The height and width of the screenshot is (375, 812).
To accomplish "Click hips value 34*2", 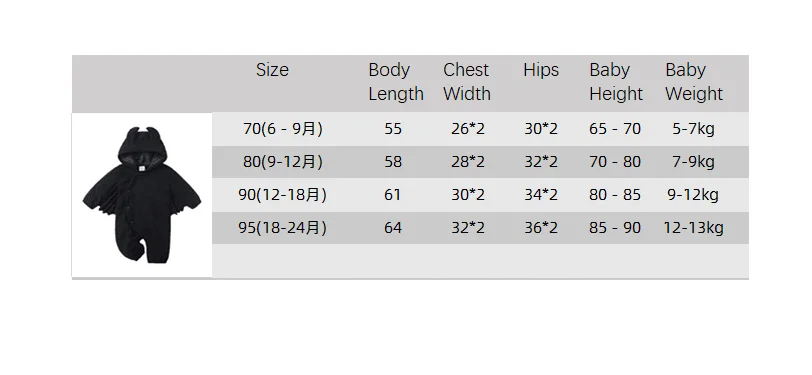I will tap(541, 195).
